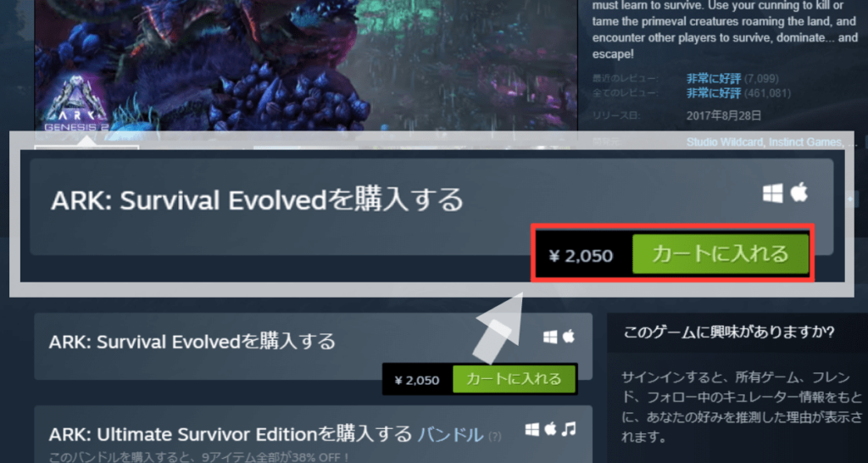Click the ARK Genesis 2 logo on the screenshot

pyautogui.click(x=75, y=105)
